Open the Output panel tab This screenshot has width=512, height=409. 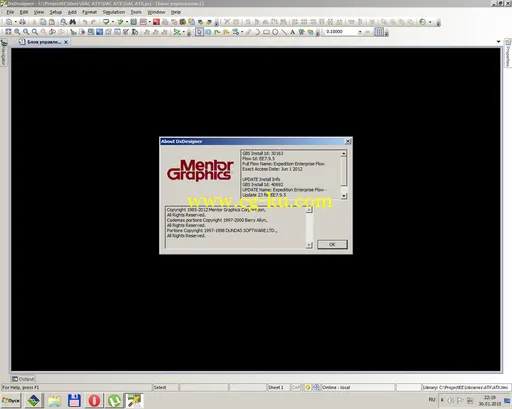point(23,379)
